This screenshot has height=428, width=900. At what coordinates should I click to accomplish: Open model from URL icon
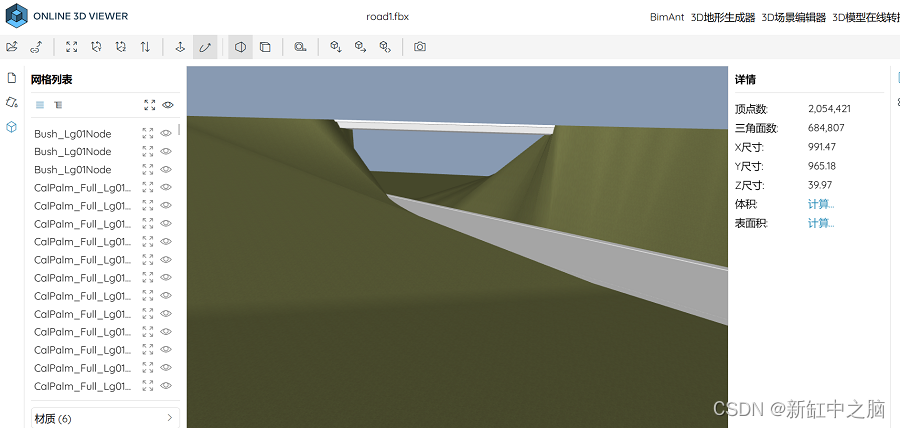click(x=36, y=47)
